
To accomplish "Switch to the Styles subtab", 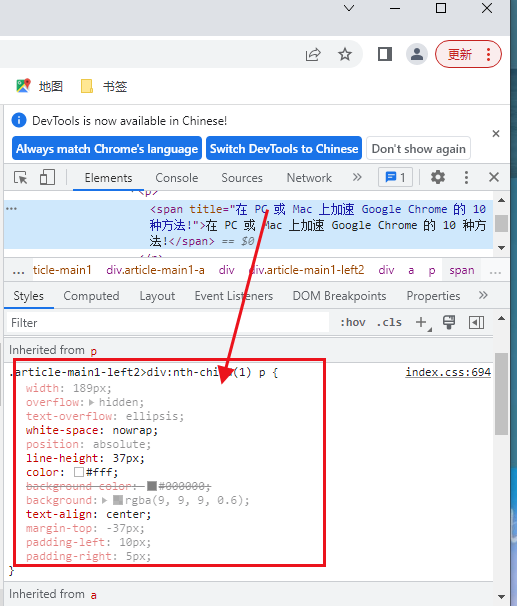I will (29, 296).
